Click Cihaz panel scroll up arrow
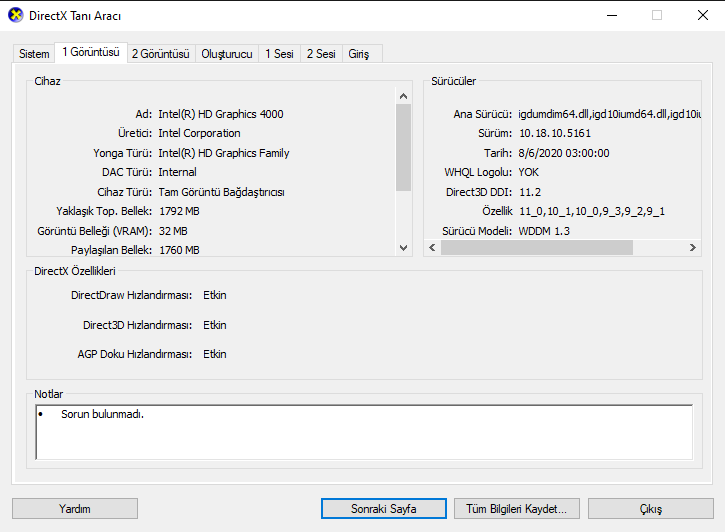Viewport: 725px width, 532px height. point(403,96)
